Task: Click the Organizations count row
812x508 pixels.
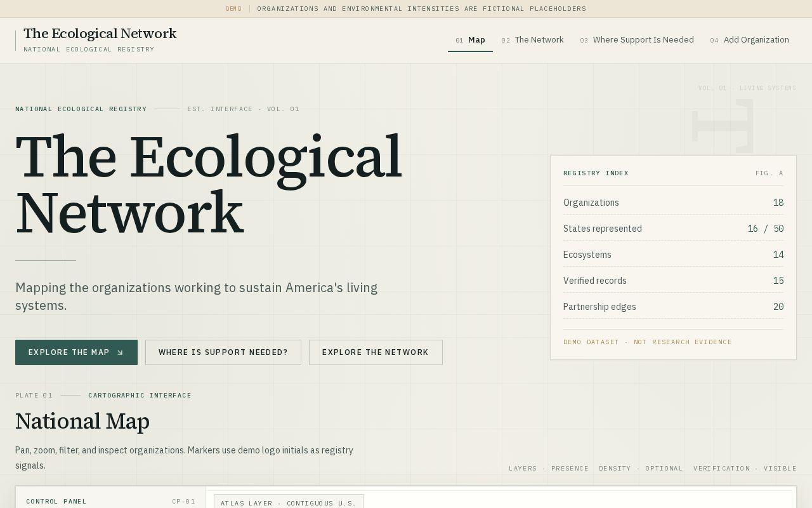Action: click(x=673, y=203)
